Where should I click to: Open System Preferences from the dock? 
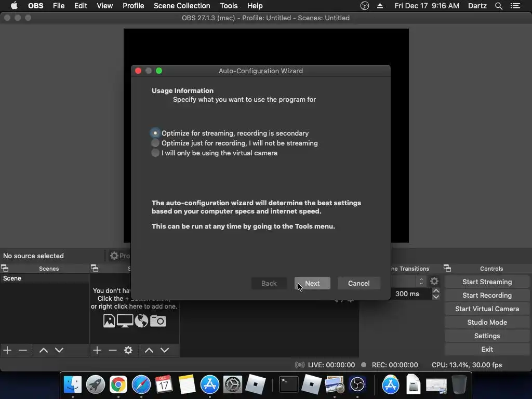click(x=232, y=385)
